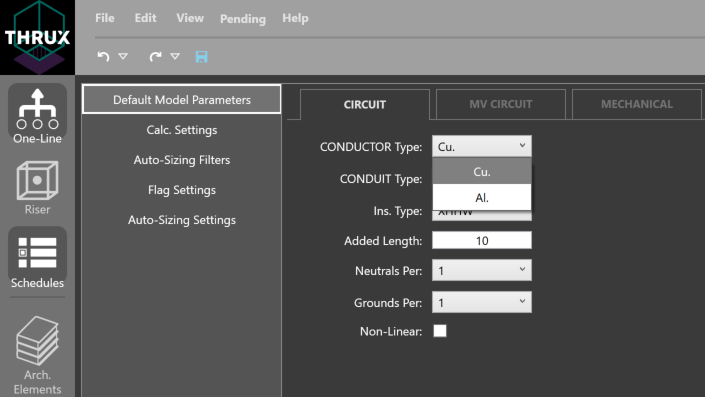The image size is (705, 397).
Task: Click the Added Length label
Action: coord(383,241)
